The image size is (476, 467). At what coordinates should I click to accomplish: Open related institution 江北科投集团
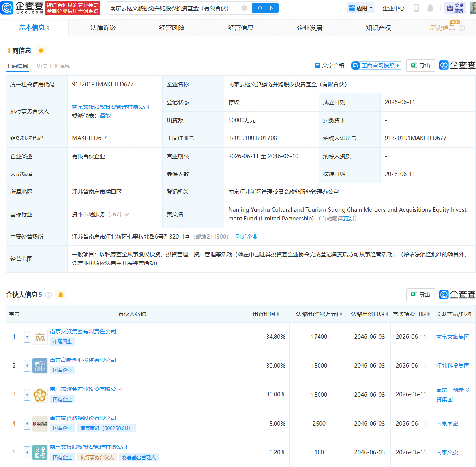(x=453, y=366)
